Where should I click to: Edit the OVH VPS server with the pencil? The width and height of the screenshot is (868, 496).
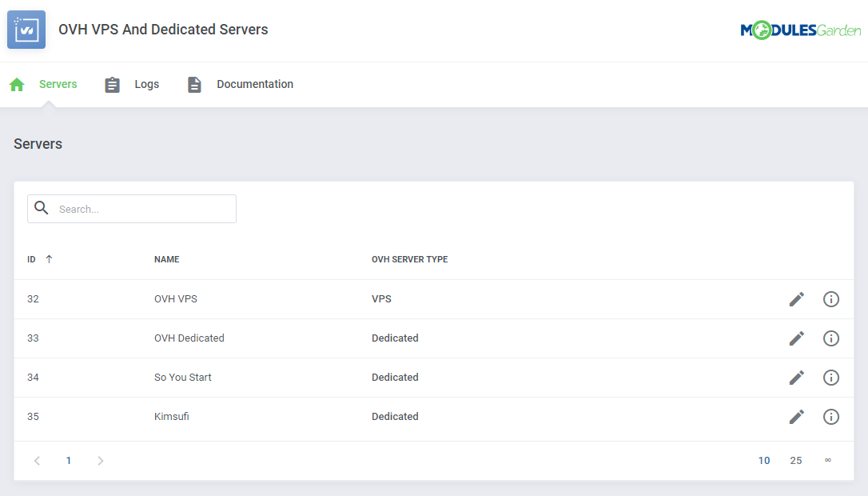point(796,298)
